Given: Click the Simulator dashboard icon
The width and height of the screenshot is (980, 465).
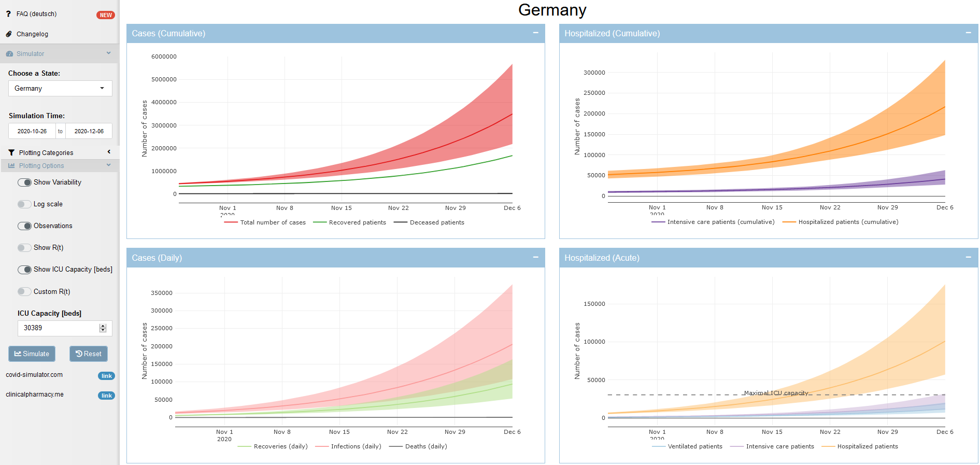Looking at the screenshot, I should 9,54.
